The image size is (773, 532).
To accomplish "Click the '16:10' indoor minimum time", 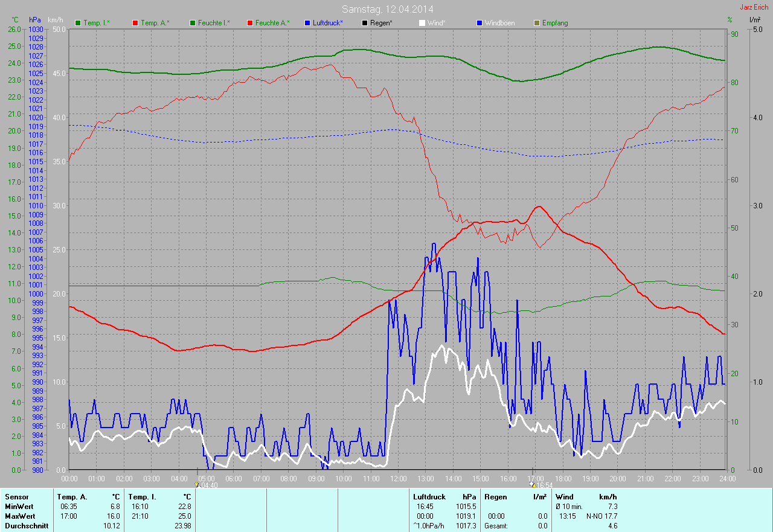I will [x=140, y=507].
